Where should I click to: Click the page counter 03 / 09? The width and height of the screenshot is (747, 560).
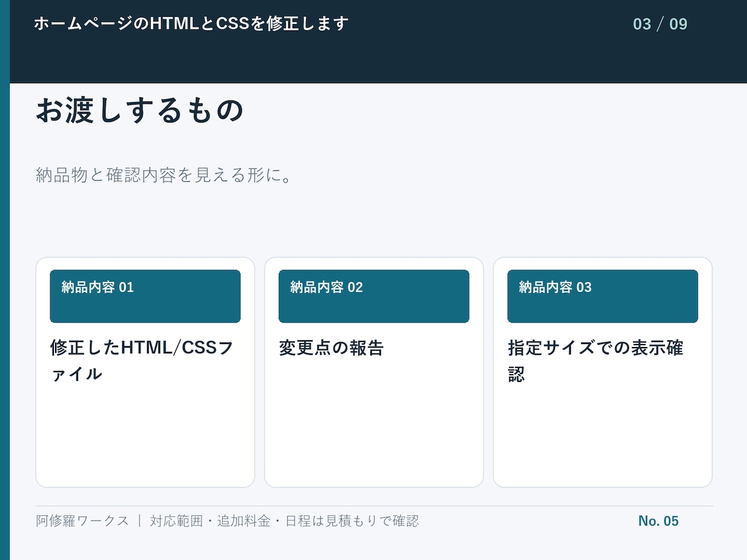(x=660, y=24)
